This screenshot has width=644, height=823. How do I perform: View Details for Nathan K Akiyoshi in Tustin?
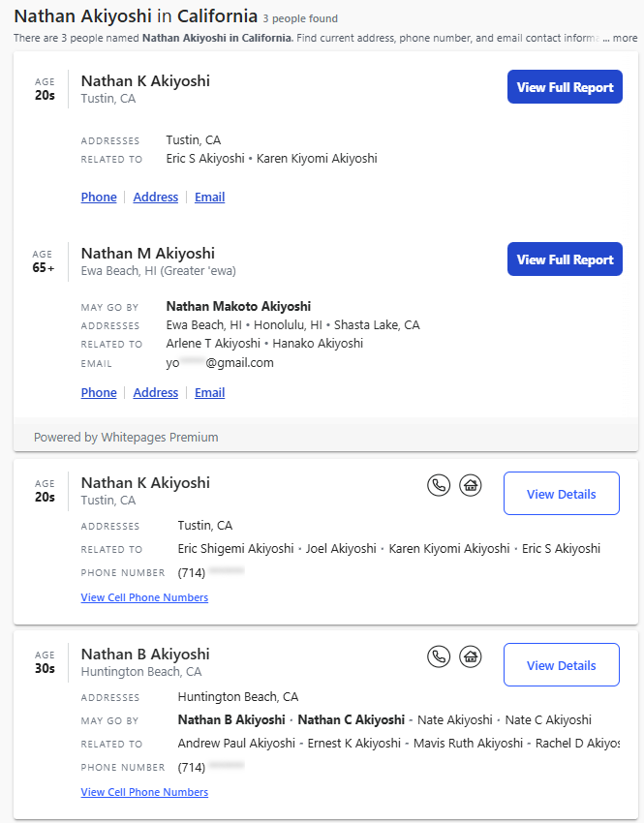(561, 494)
